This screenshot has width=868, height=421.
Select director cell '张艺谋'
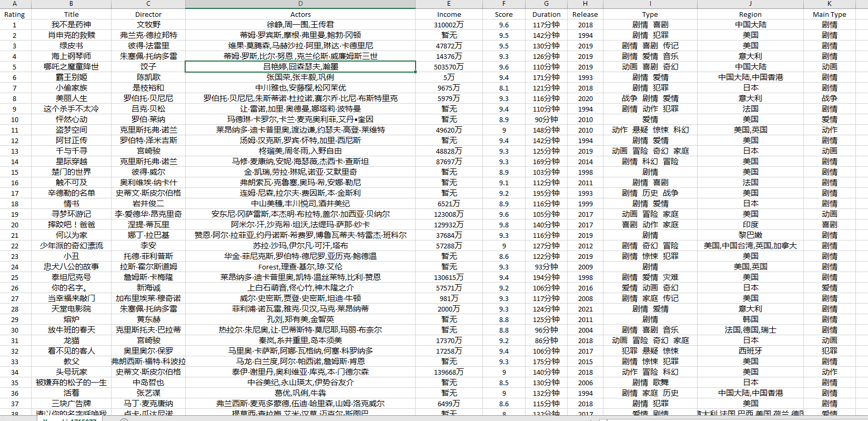click(x=148, y=393)
